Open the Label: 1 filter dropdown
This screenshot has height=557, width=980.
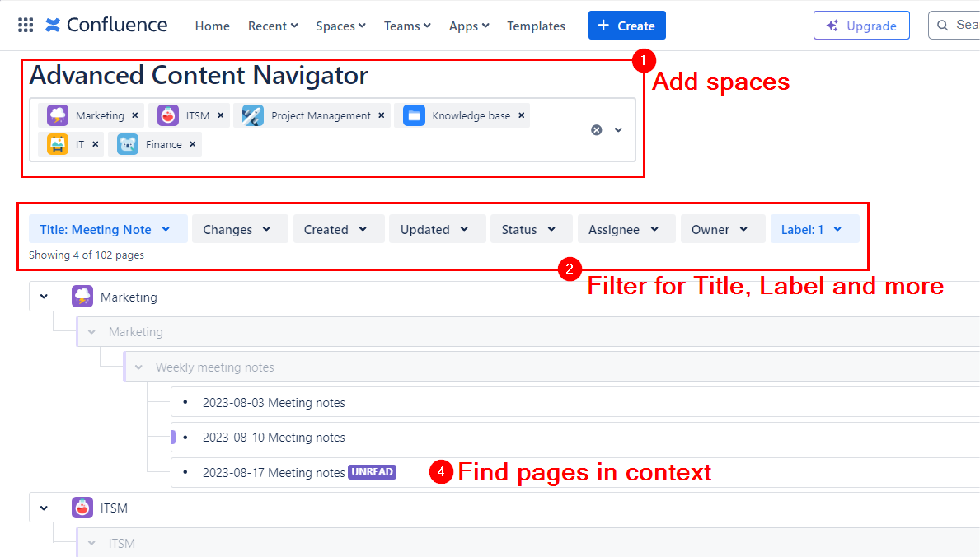click(x=815, y=229)
